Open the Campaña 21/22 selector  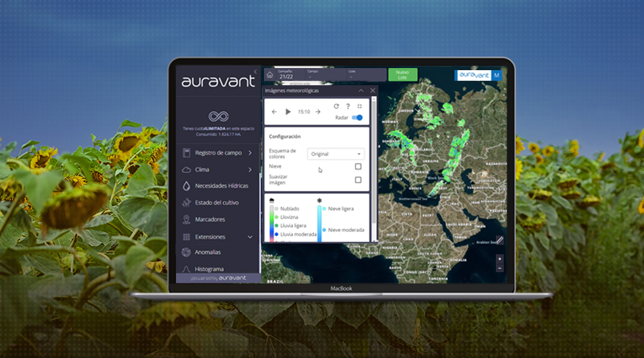click(x=290, y=74)
